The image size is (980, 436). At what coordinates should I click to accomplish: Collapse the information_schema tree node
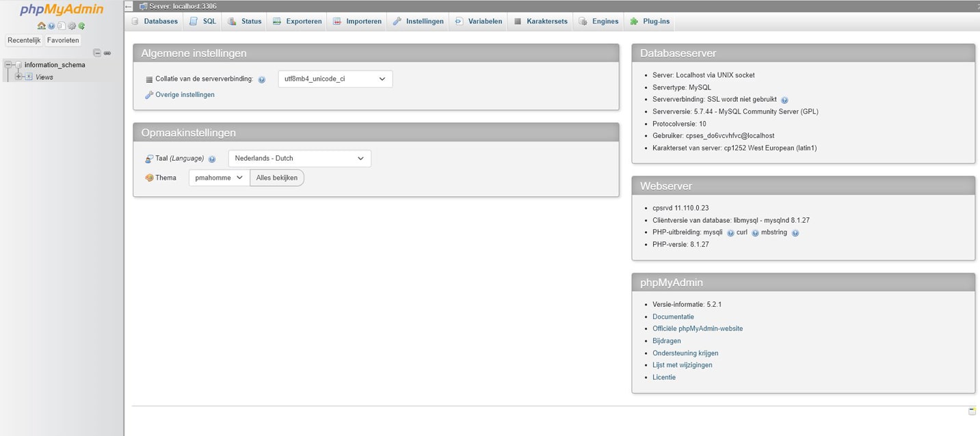(x=8, y=65)
